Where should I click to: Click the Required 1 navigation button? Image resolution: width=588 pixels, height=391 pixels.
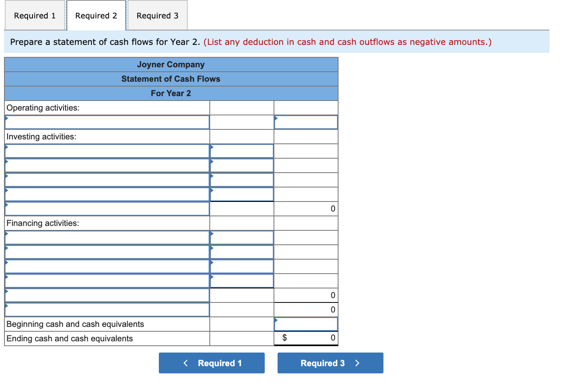[211, 363]
